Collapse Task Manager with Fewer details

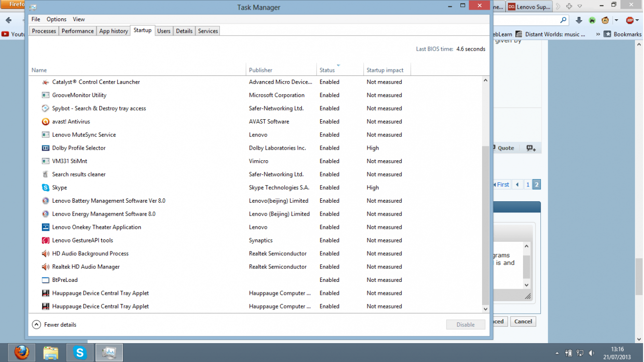54,325
